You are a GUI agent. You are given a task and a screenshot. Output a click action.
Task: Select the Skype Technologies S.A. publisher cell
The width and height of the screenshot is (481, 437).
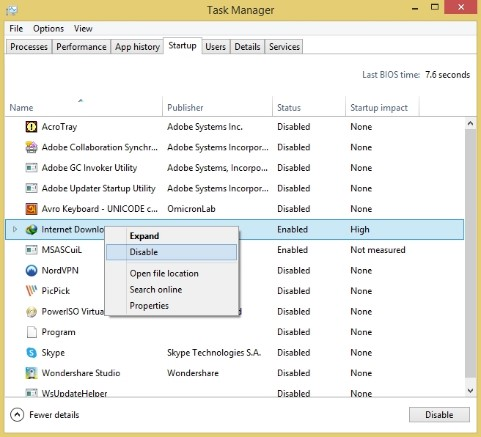[x=214, y=353]
